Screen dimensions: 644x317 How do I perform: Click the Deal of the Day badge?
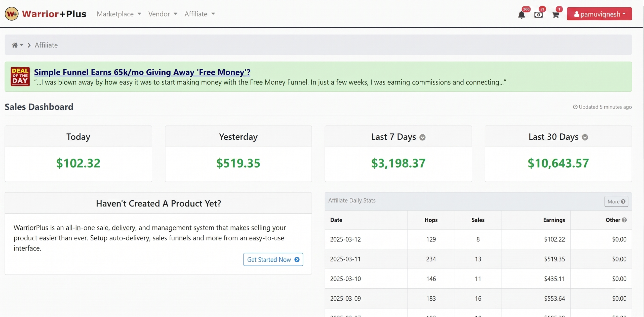point(20,77)
